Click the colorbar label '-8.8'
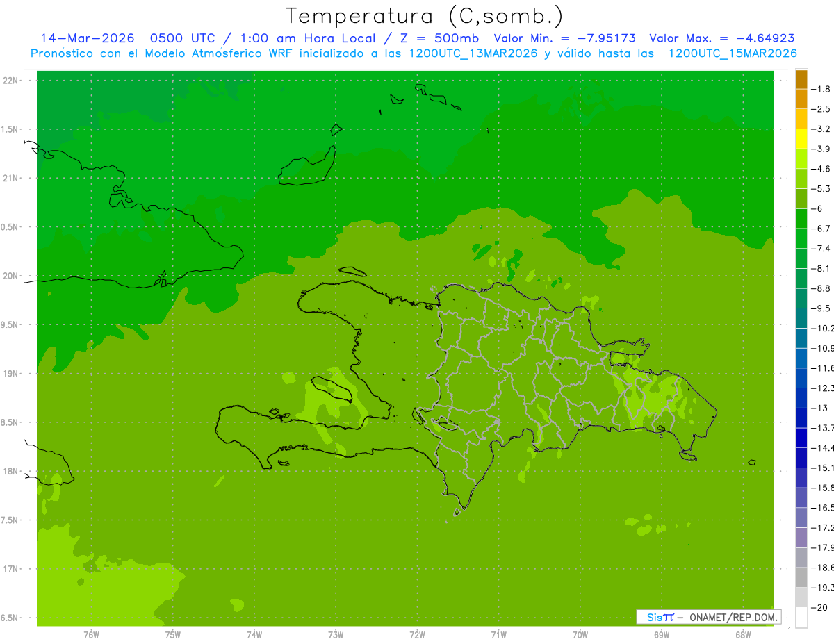The image size is (834, 644). point(821,288)
